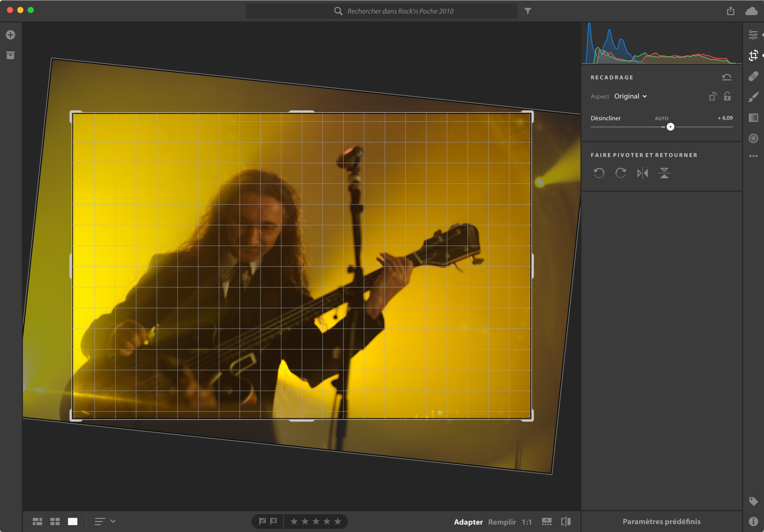Minimize the window with yellow button

point(20,10)
